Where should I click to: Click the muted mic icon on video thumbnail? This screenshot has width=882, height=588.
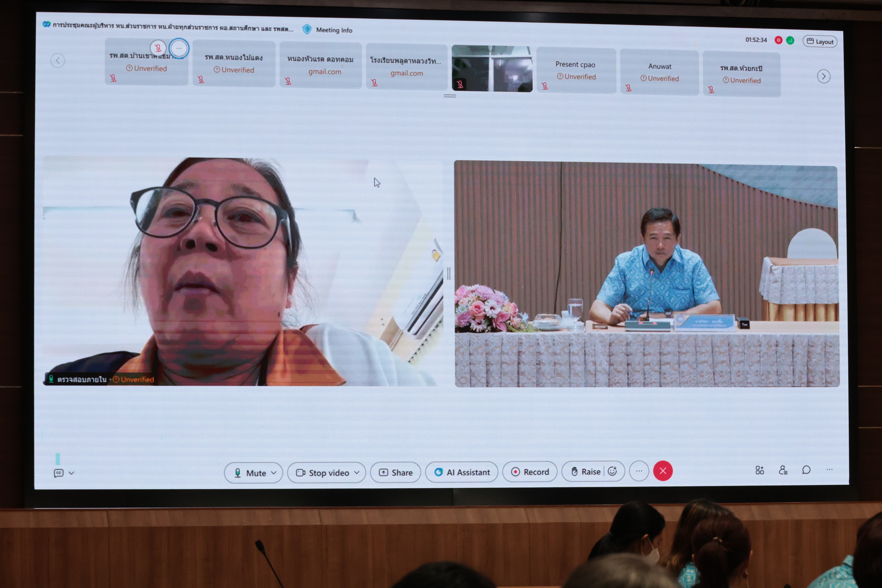[460, 84]
